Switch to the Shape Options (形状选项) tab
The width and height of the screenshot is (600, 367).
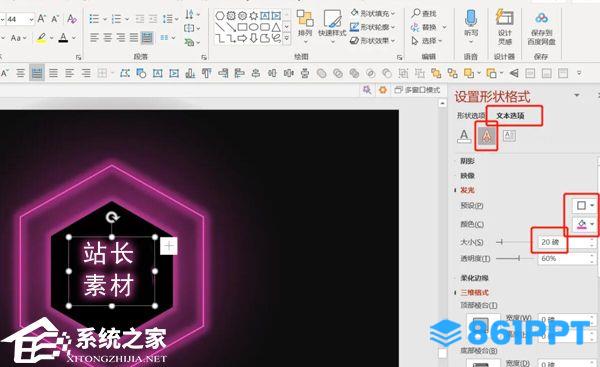point(471,116)
